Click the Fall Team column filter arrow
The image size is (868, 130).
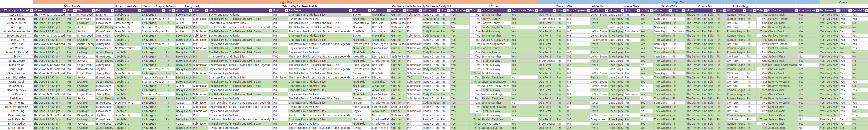tap(350, 11)
